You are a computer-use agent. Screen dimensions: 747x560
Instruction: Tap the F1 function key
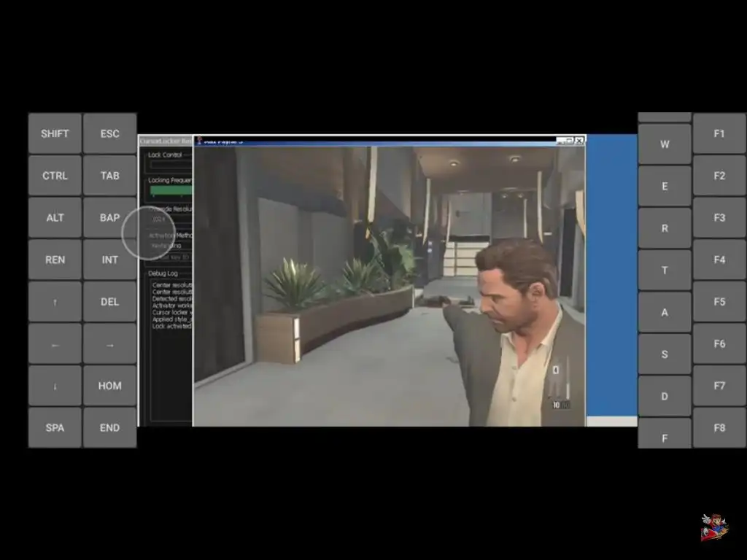click(x=719, y=134)
